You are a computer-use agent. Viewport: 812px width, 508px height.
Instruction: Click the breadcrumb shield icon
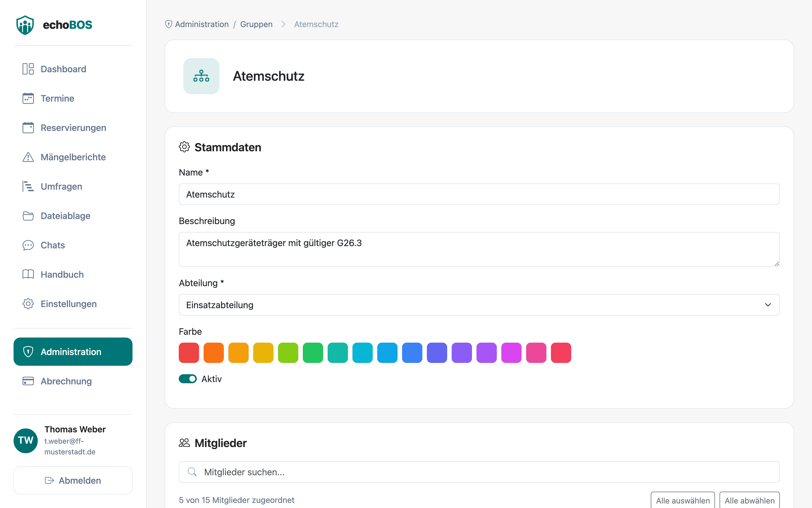click(x=169, y=24)
